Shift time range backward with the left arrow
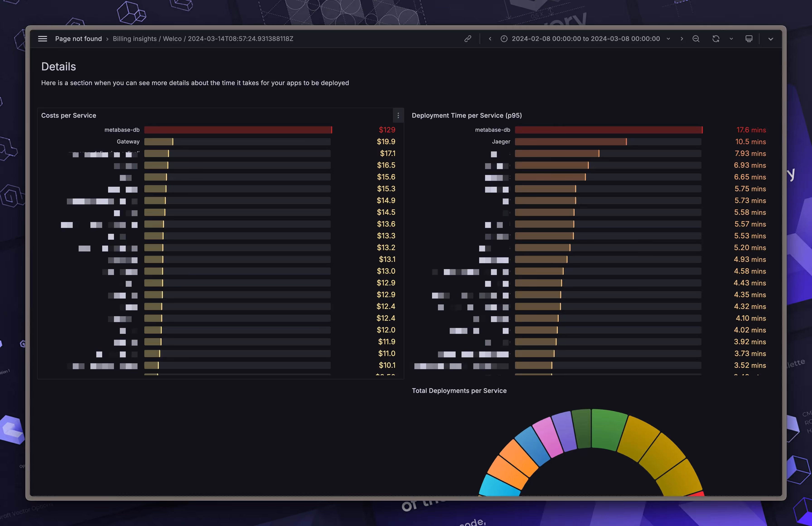812x526 pixels. pos(490,38)
